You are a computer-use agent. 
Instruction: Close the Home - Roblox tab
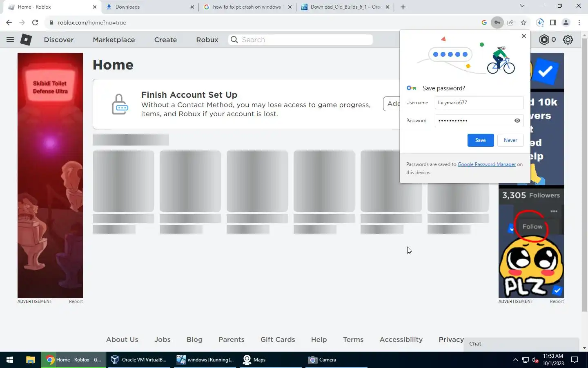pyautogui.click(x=95, y=7)
